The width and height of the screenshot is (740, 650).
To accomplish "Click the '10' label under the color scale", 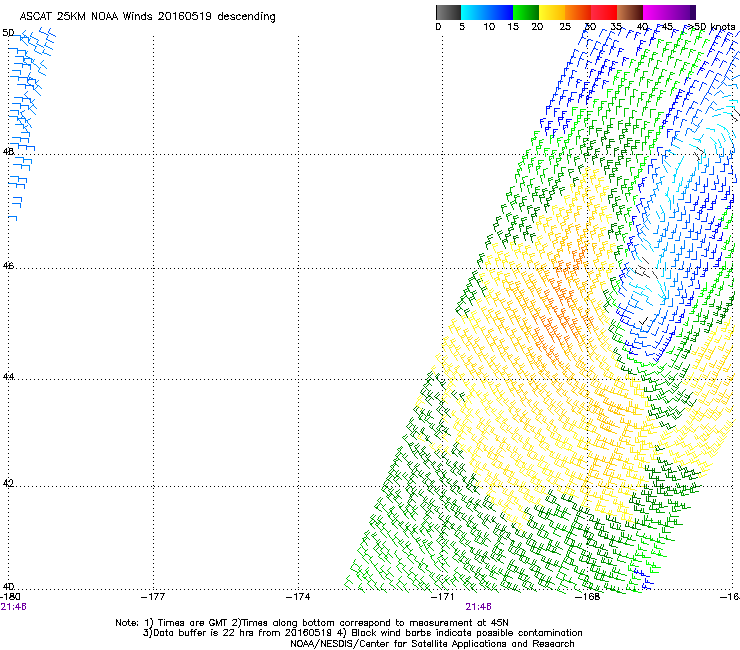I will pos(489,27).
